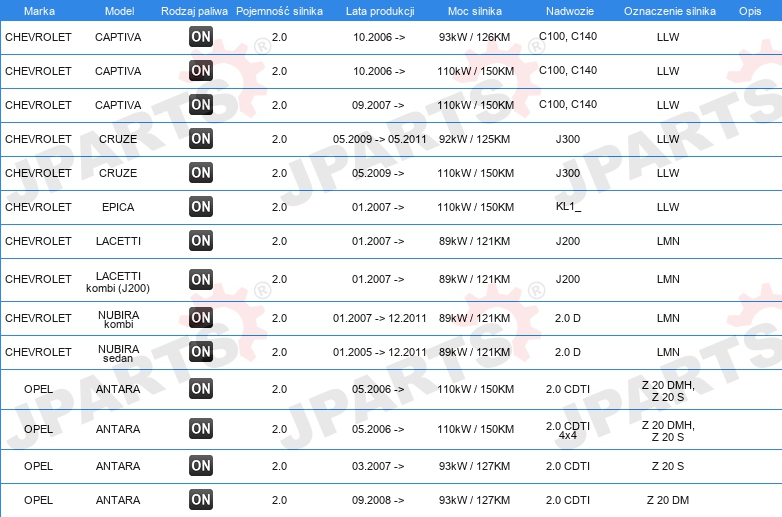Select the NUBIRA kombi model cell
The width and height of the screenshot is (782, 517).
click(x=118, y=319)
